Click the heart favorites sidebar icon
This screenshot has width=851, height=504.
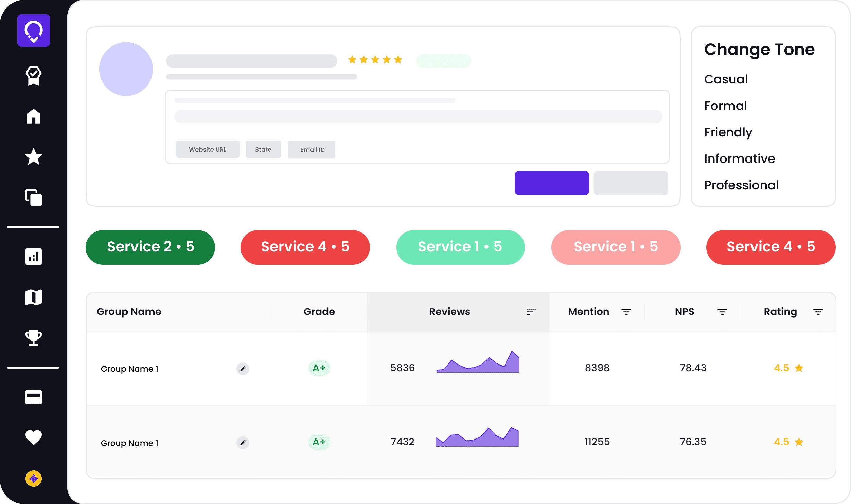(x=33, y=437)
